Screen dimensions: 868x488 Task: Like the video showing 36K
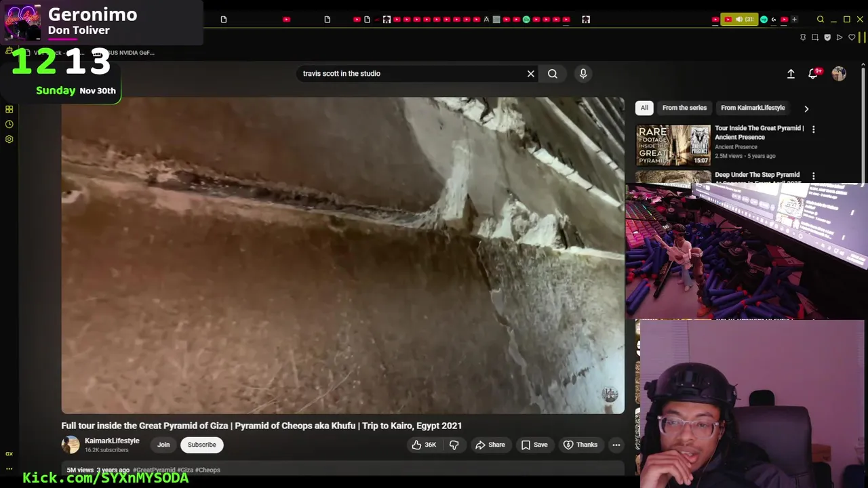[x=424, y=445]
